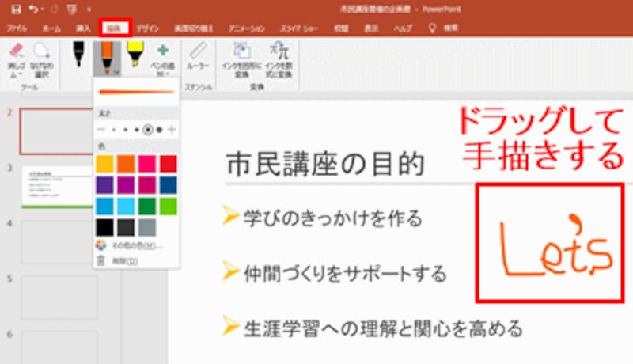Image resolution: width=633 pixels, height=364 pixels.
Task: Open the ヘルプ (Help) tab
Action: point(403,28)
